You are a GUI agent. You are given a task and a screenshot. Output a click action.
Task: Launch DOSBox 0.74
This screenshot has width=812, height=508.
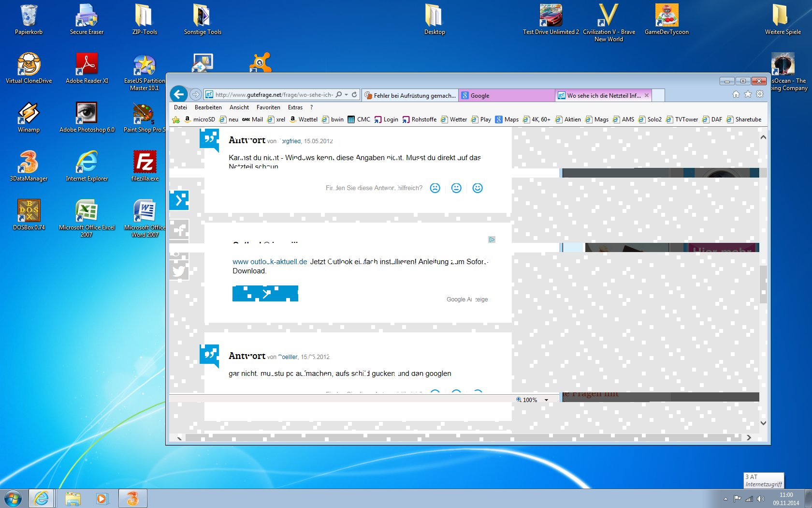pos(29,215)
